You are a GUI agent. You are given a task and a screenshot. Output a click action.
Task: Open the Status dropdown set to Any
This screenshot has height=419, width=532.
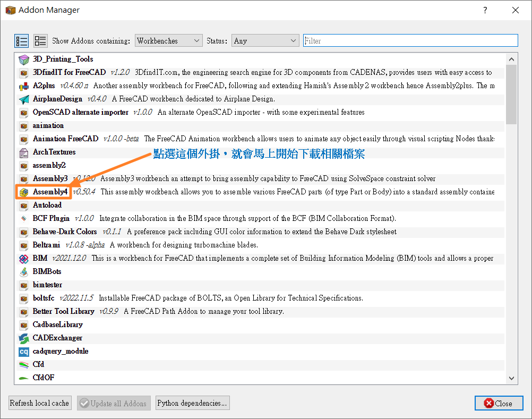[265, 41]
